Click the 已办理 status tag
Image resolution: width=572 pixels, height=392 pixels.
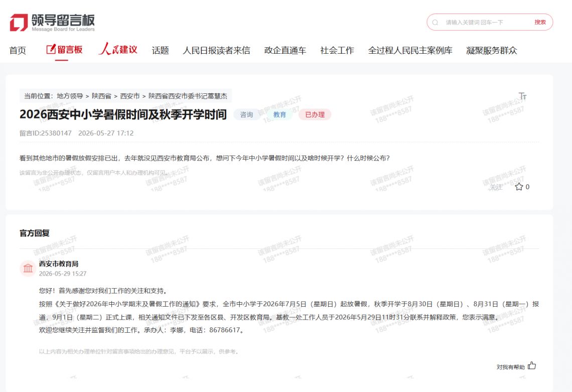click(315, 114)
